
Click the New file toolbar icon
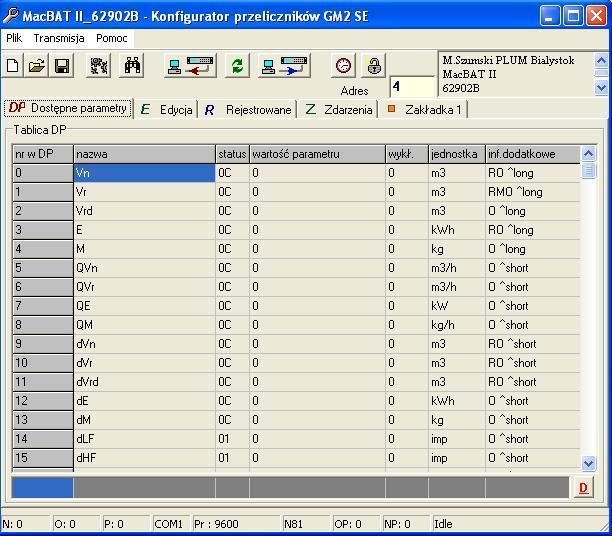pos(12,66)
